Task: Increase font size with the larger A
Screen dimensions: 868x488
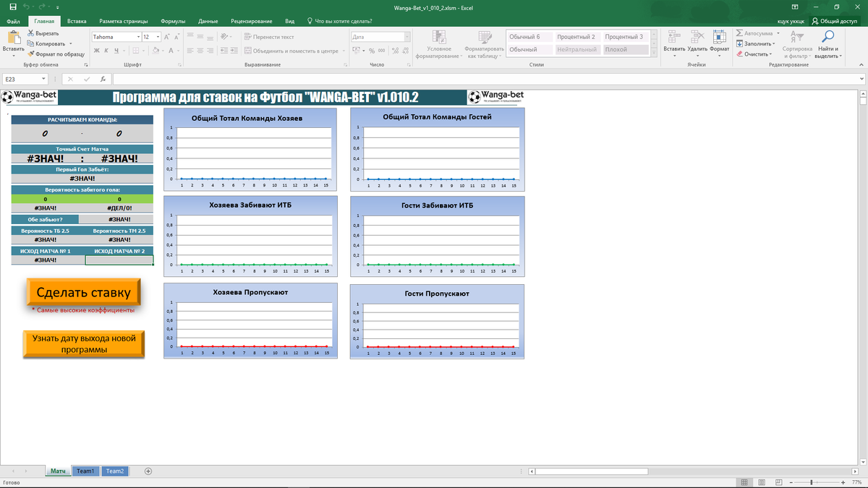Action: tap(166, 36)
